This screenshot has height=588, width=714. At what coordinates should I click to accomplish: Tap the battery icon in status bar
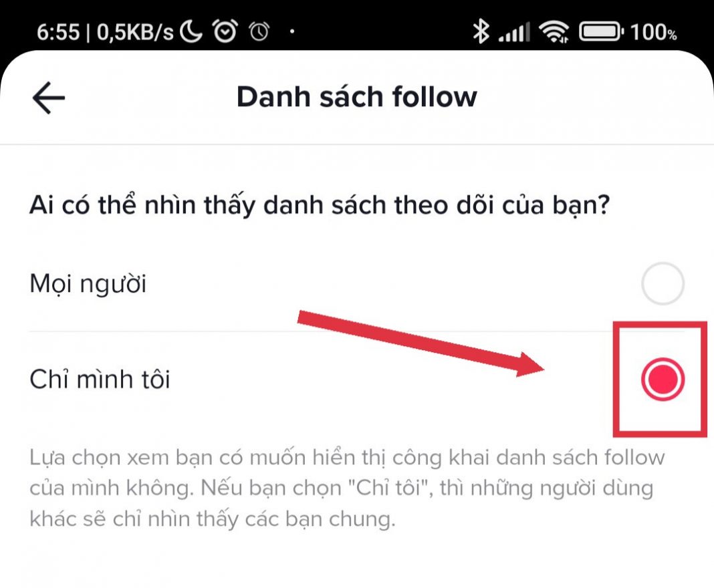click(x=601, y=32)
